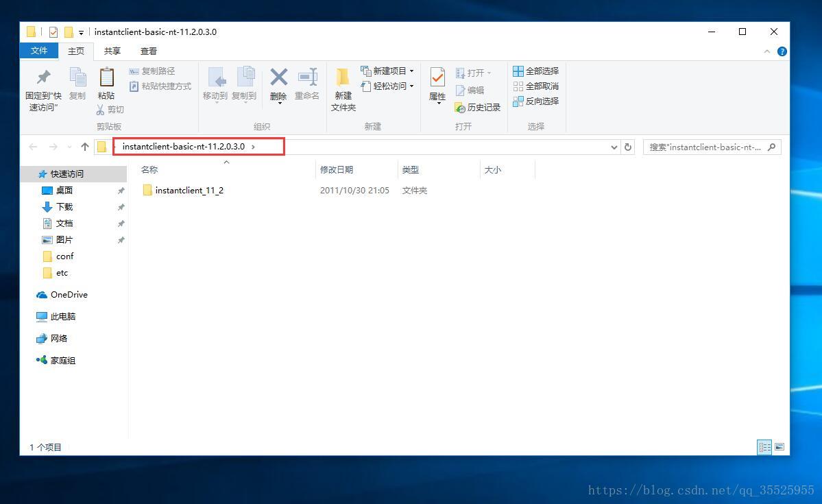Click quick access toolbar new folder icon
Viewport: 822px width, 504px height.
point(69,32)
